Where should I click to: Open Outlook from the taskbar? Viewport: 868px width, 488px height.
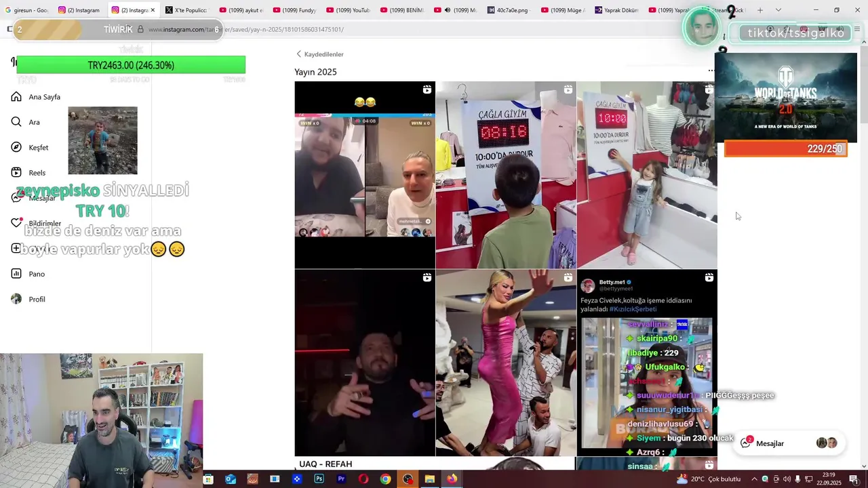click(231, 479)
